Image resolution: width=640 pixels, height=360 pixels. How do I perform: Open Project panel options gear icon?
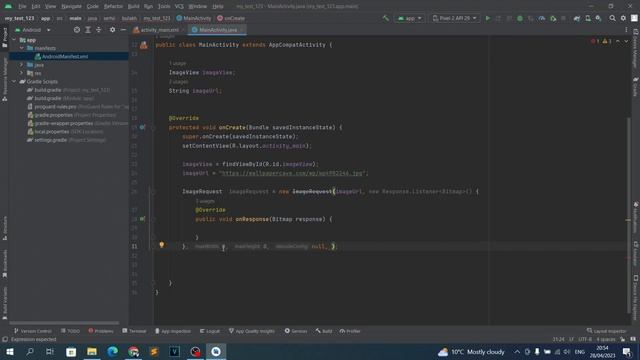[112, 30]
